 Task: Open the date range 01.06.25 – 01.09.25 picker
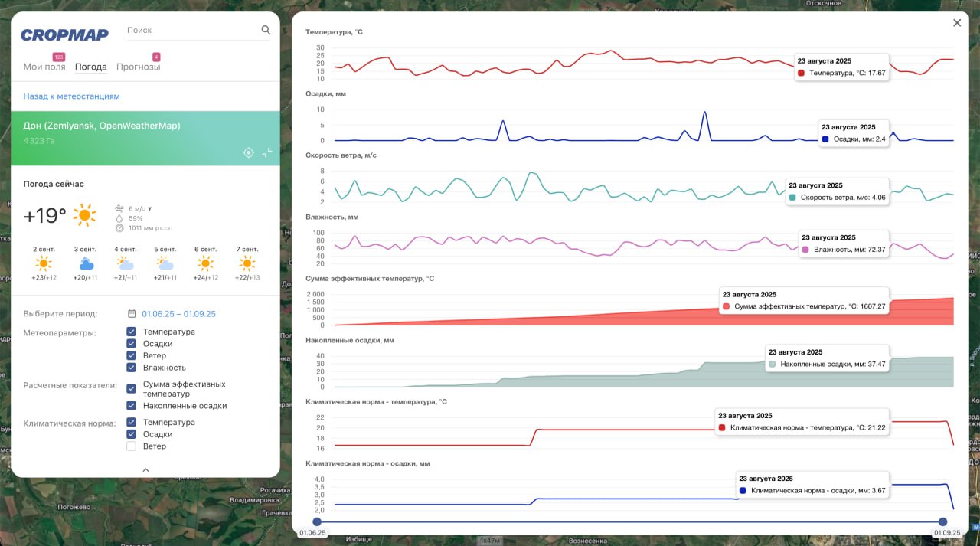(178, 314)
